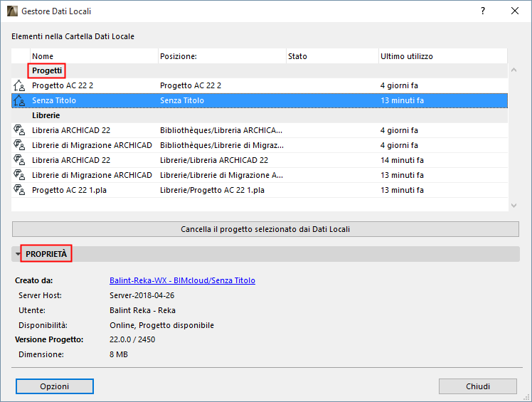532x402 pixels.
Task: Select Progetto AC 22 2 project name
Action: [x=63, y=85]
